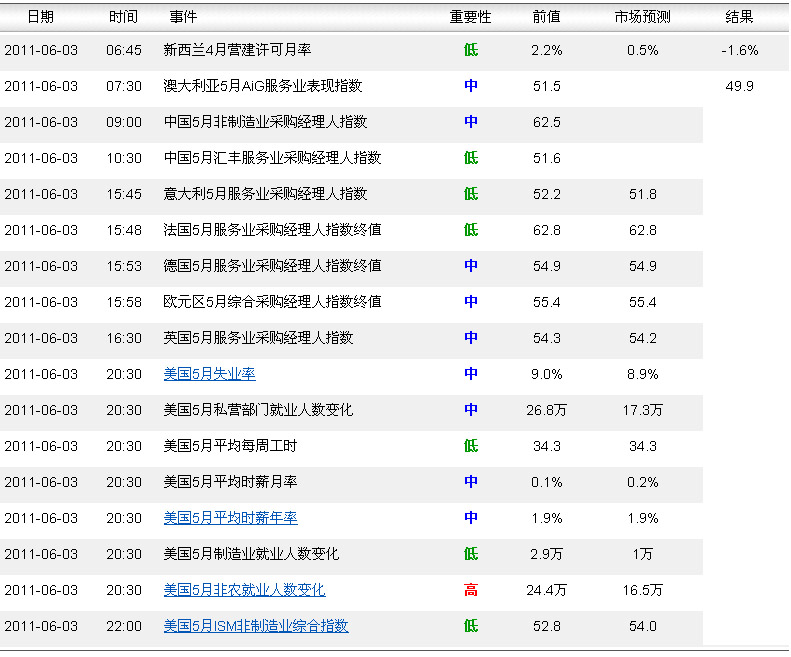Click the forecast value 17.3万
Image resolution: width=791 pixels, height=657 pixels.
pos(642,410)
